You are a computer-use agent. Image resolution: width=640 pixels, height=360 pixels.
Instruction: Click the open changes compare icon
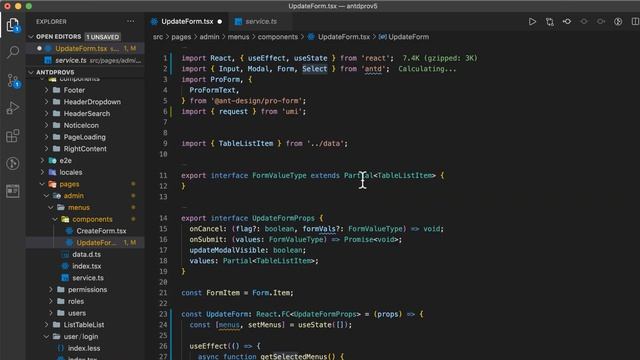coord(550,22)
